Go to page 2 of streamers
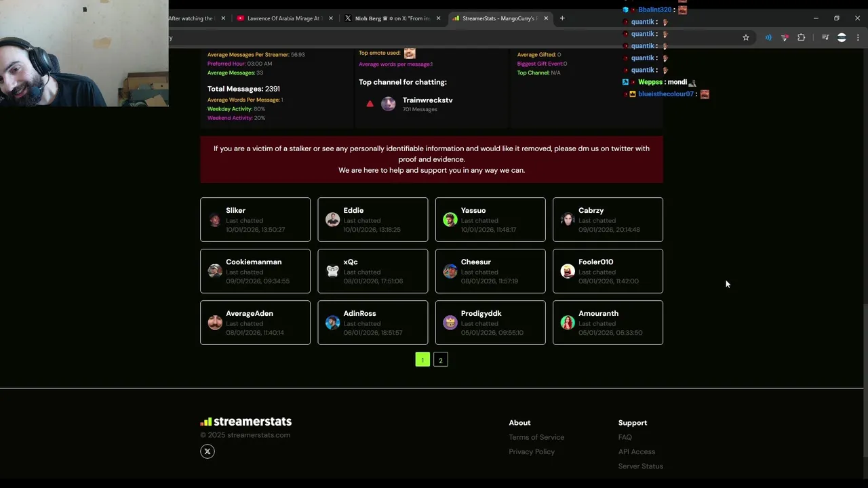This screenshot has height=488, width=868. [441, 360]
